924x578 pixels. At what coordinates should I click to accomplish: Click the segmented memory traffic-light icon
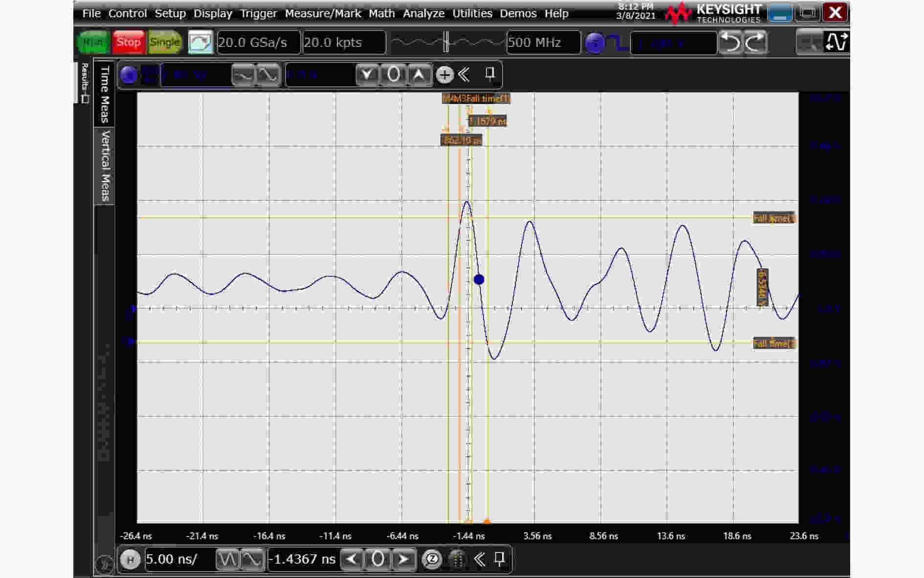(458, 559)
